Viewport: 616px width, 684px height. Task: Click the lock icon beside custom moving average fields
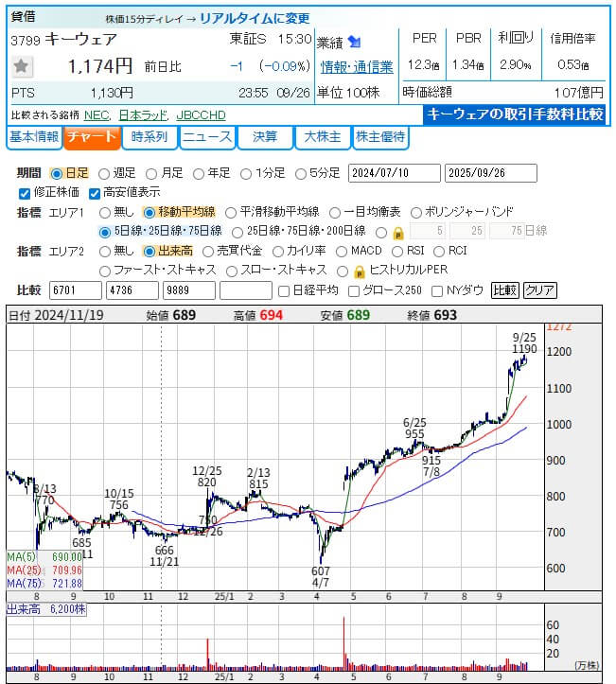click(x=398, y=232)
